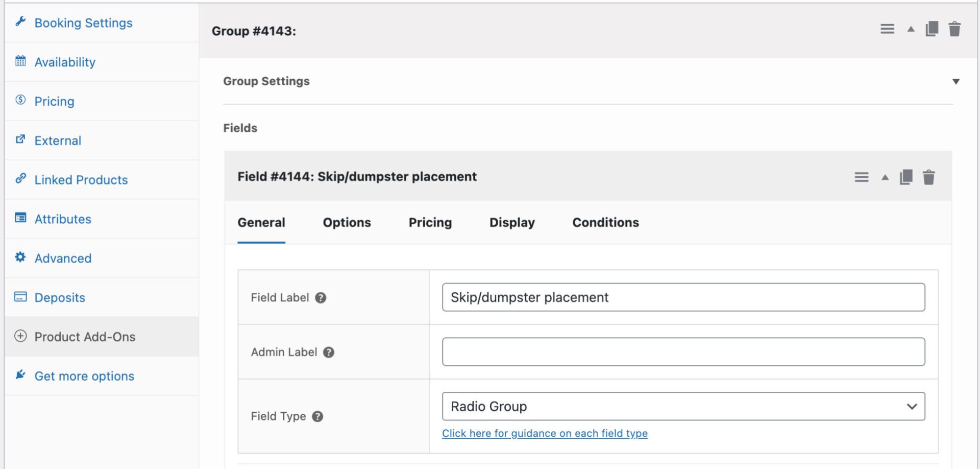Collapse Field #4144 with the up arrow
Screen dimensions: 980x469
click(x=884, y=177)
